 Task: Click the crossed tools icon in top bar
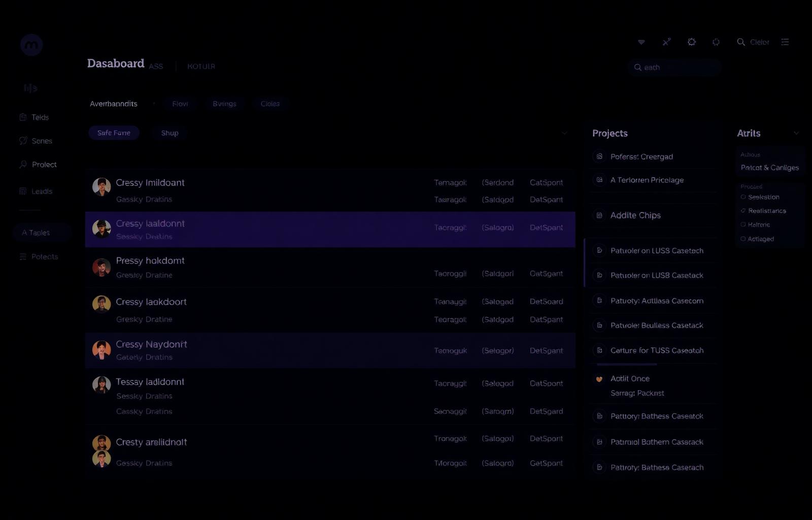click(x=666, y=42)
